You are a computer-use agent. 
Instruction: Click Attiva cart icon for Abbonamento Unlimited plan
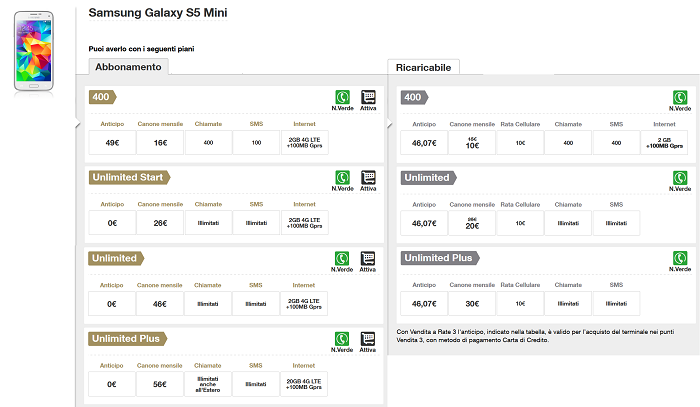pos(368,258)
